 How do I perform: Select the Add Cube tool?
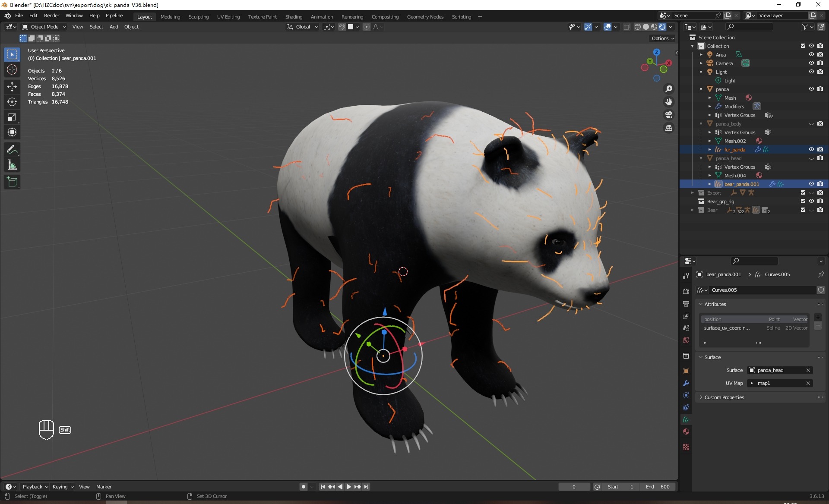(12, 182)
